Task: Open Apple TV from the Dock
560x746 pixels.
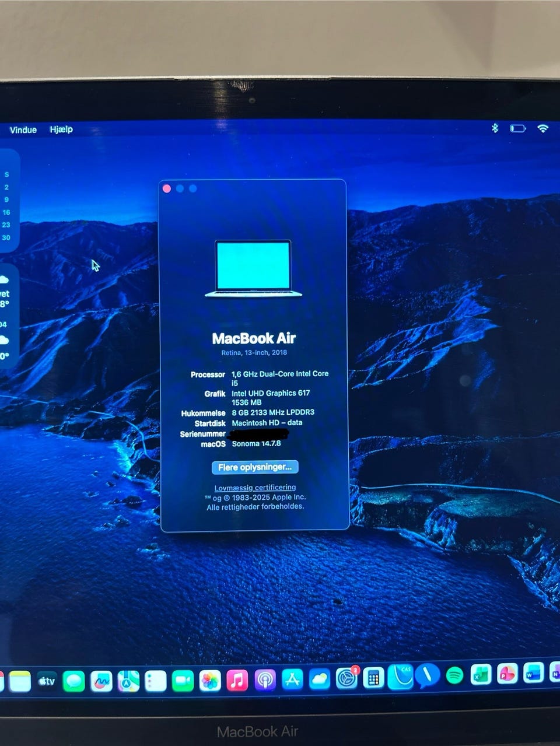Action: coord(46,681)
